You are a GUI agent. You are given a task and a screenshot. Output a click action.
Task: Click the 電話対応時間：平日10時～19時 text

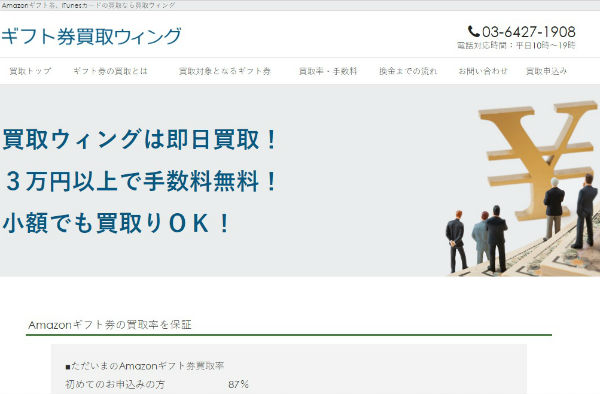click(516, 46)
